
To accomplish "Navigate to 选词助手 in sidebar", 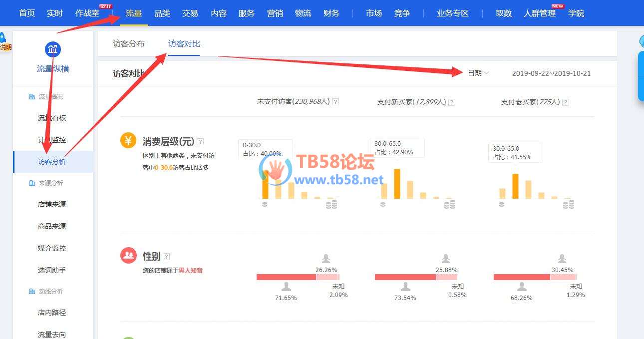I will tap(52, 270).
